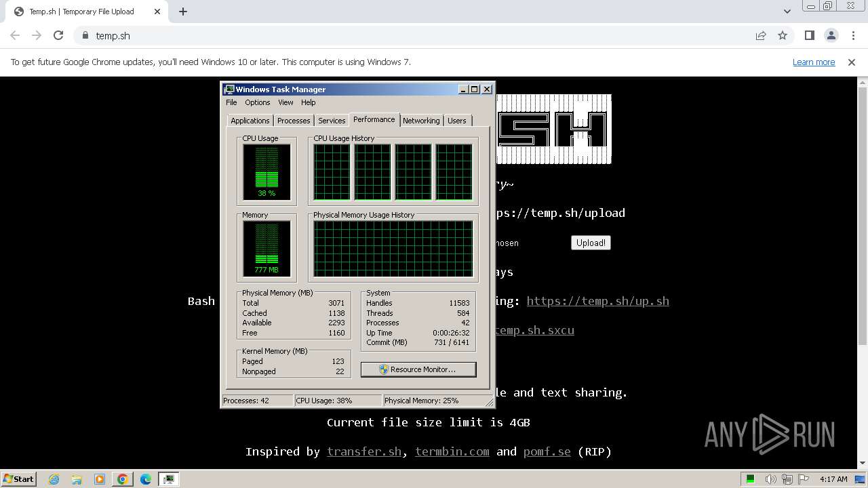
Task: Go forward in Chrome history
Action: (x=37, y=35)
